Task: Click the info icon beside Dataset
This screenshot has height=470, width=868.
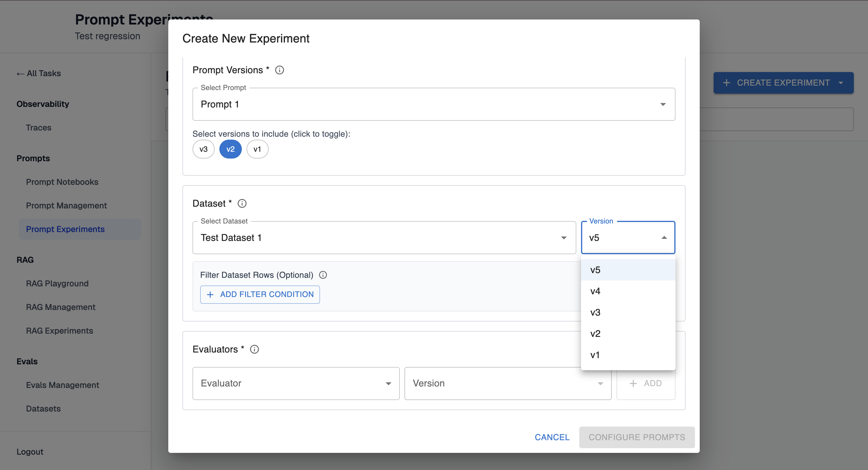Action: (x=242, y=203)
